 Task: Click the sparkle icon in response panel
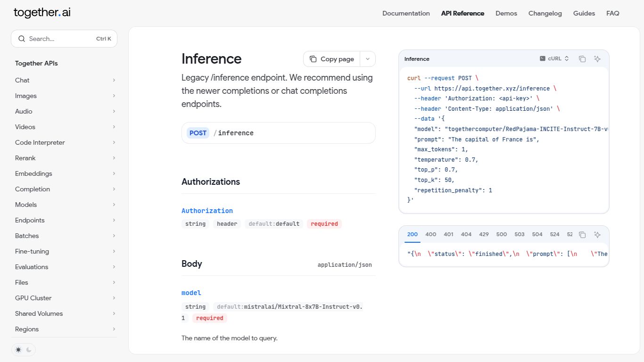pos(597,235)
